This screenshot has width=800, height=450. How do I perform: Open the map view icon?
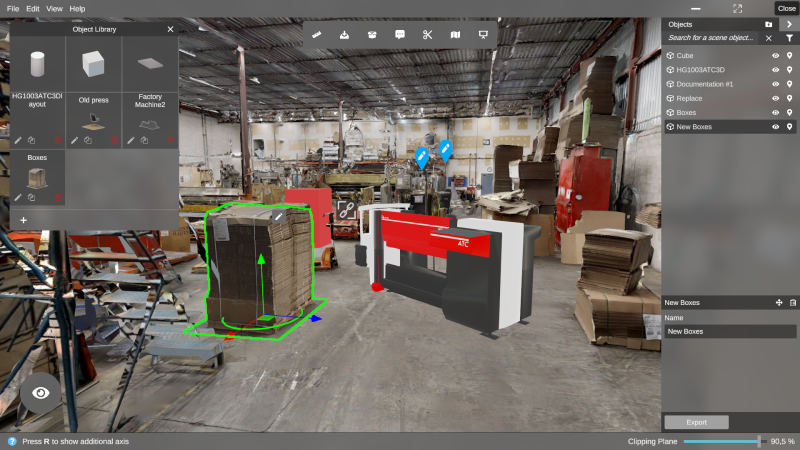(x=455, y=35)
